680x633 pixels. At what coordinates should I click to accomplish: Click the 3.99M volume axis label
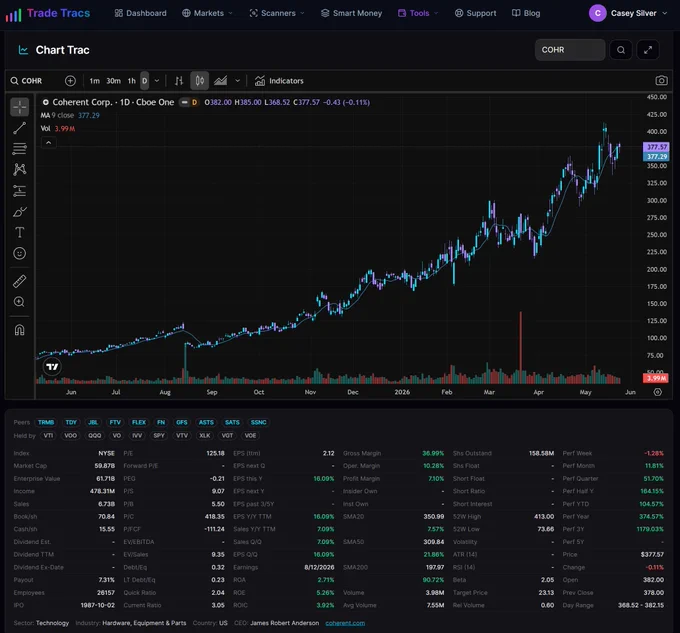pos(656,378)
